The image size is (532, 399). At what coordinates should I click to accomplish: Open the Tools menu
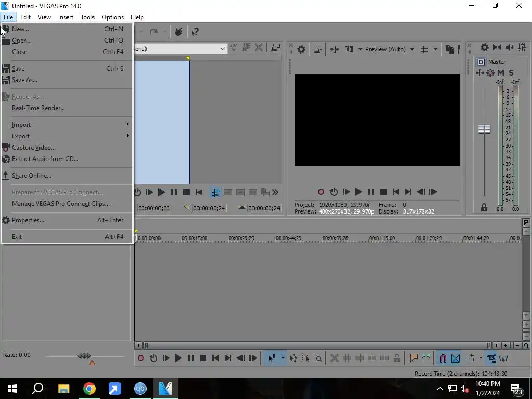pyautogui.click(x=87, y=17)
